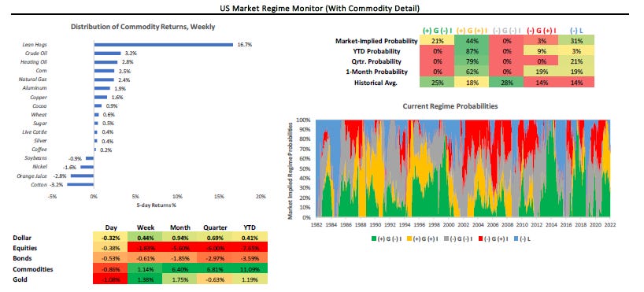Click the Cotton negative return bar
This screenshot has width=644, height=292.
[80, 184]
